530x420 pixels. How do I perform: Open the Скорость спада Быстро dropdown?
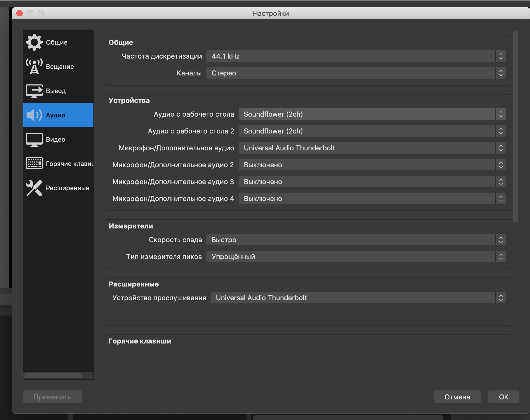pyautogui.click(x=356, y=240)
